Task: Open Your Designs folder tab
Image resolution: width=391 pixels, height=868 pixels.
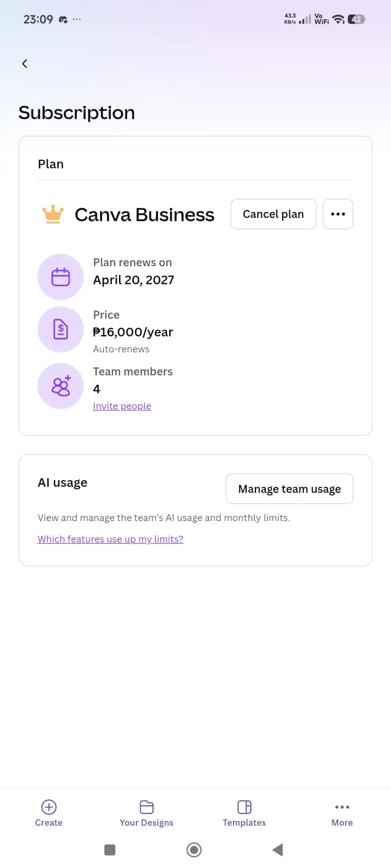Action: [x=147, y=813]
